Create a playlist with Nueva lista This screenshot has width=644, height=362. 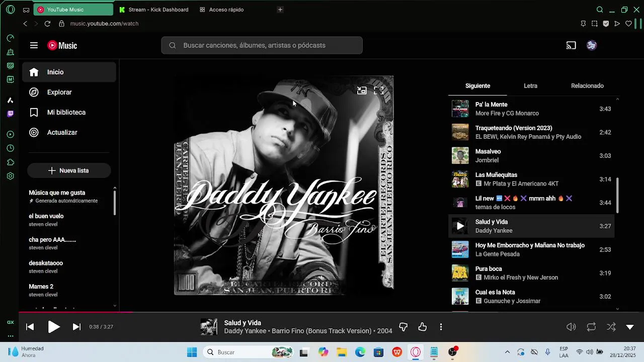click(x=69, y=170)
